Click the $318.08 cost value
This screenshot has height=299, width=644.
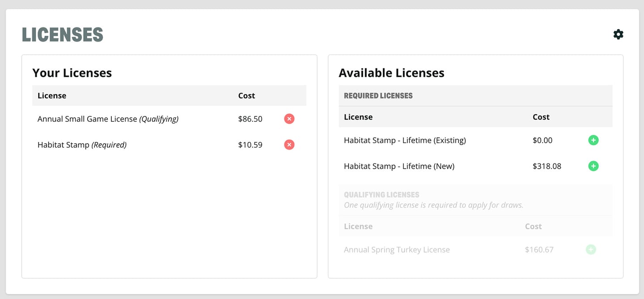tap(547, 167)
